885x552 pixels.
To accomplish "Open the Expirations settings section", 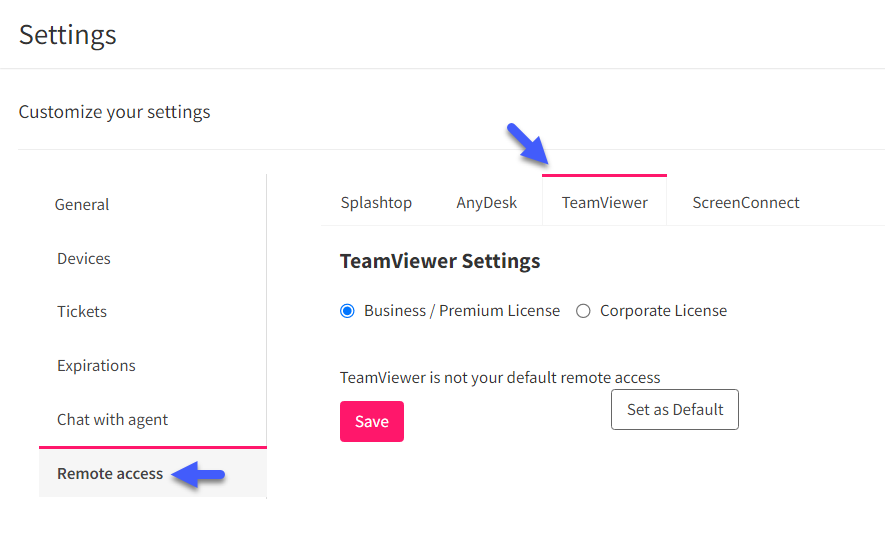I will [x=96, y=366].
